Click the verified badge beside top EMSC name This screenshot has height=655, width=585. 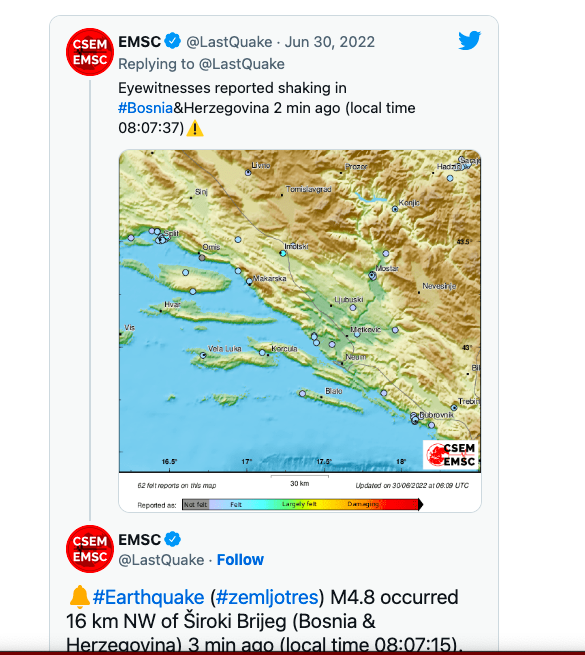pyautogui.click(x=173, y=41)
